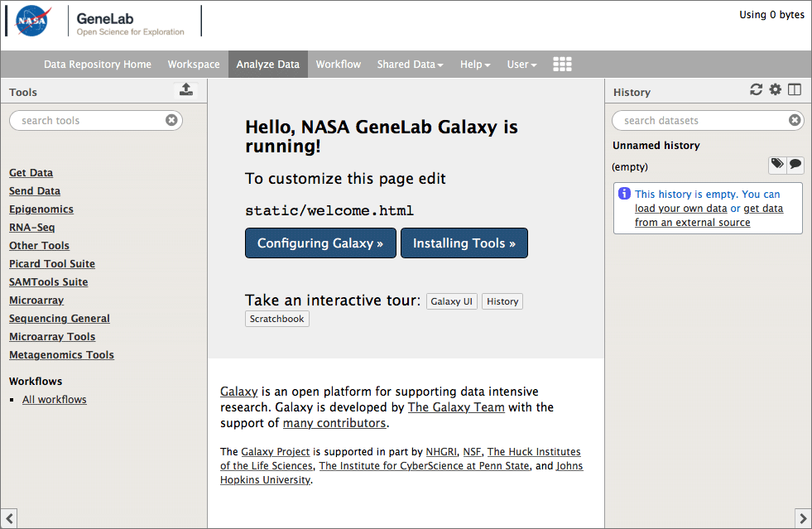812x529 pixels.
Task: Expand the Metagenomics Tools section
Action: click(x=61, y=354)
